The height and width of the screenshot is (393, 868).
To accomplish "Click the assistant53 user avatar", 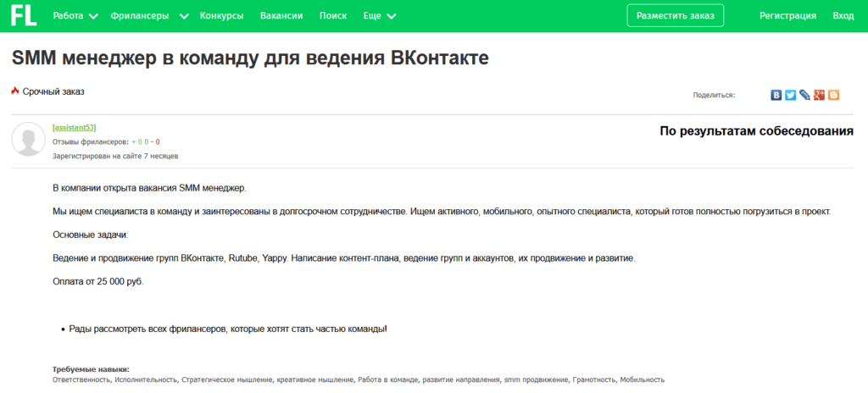I will pos(28,139).
